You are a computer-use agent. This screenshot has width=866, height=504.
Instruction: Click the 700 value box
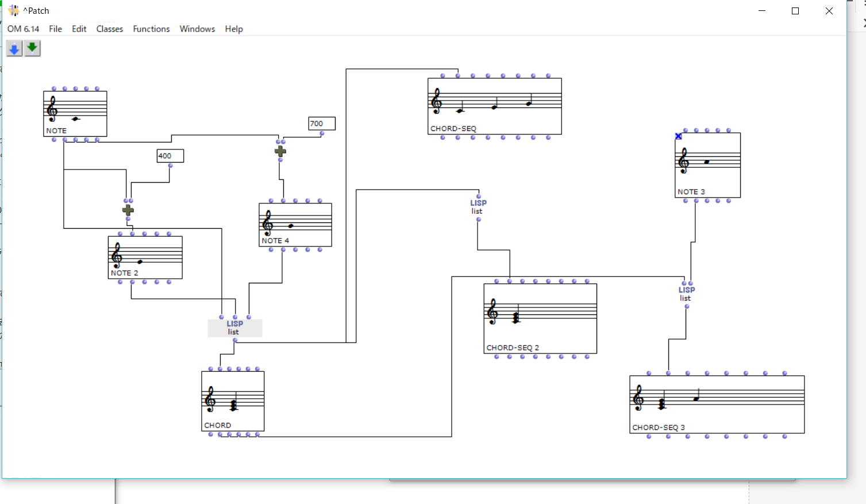pyautogui.click(x=321, y=124)
